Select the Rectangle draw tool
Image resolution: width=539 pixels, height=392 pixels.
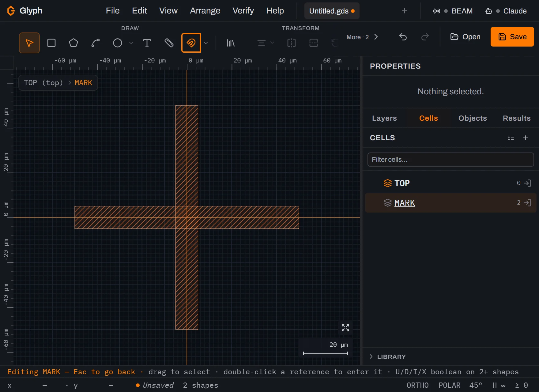pos(51,43)
